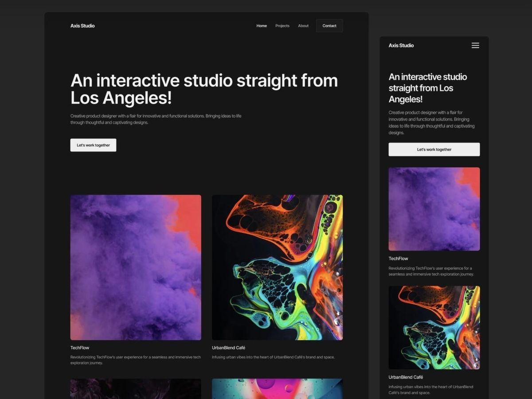The height and width of the screenshot is (399, 532).
Task: Click the UrbanBlend Café thumbnail on mobile view
Action: point(434,327)
